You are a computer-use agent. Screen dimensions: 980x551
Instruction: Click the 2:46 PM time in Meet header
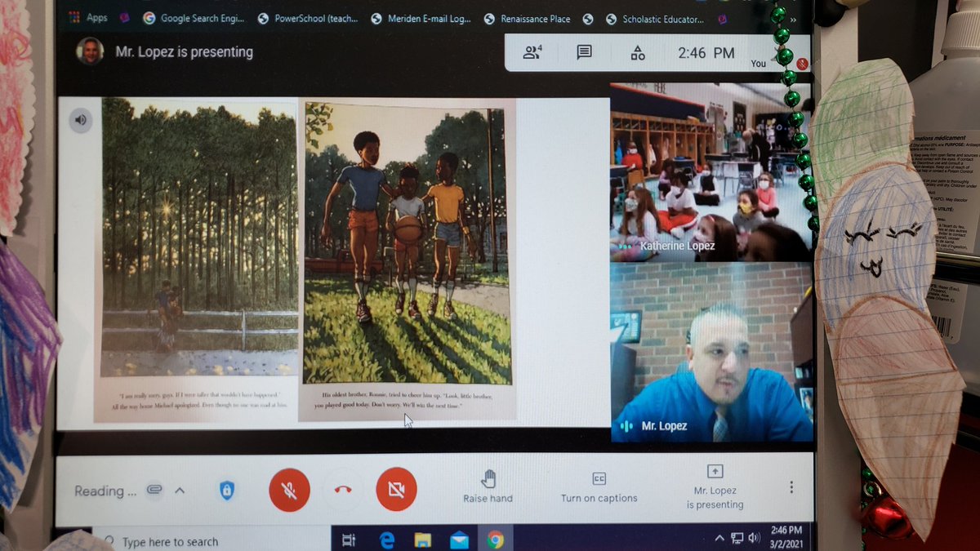click(706, 53)
